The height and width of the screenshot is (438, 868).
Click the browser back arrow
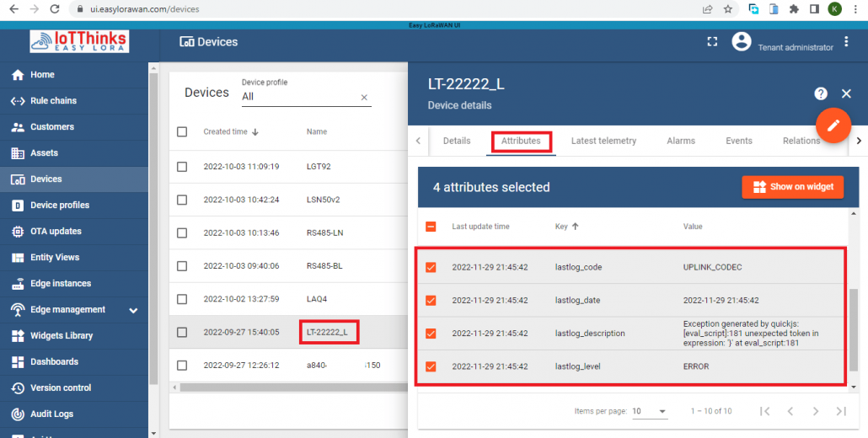(13, 9)
